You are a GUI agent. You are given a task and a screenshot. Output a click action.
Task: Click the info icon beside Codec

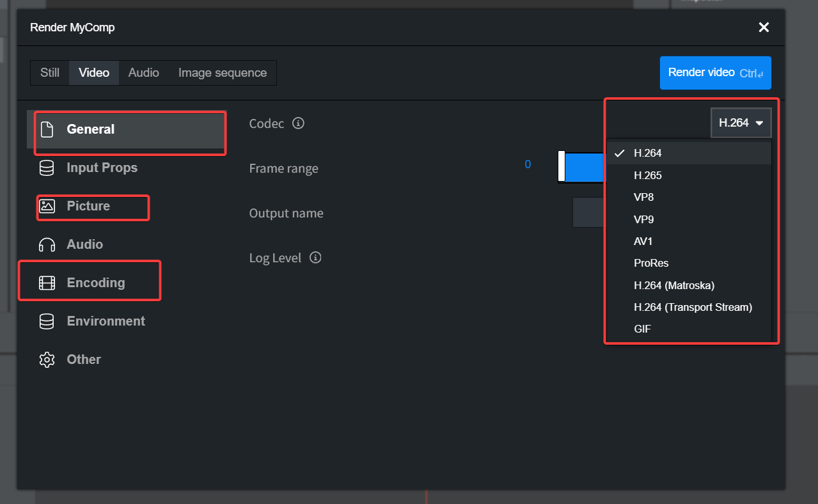point(298,123)
